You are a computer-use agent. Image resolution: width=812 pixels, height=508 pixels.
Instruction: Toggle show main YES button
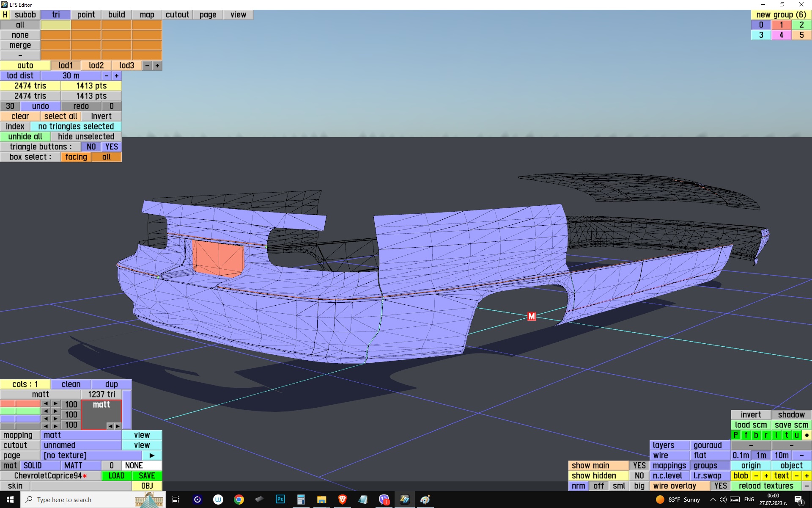click(x=639, y=466)
